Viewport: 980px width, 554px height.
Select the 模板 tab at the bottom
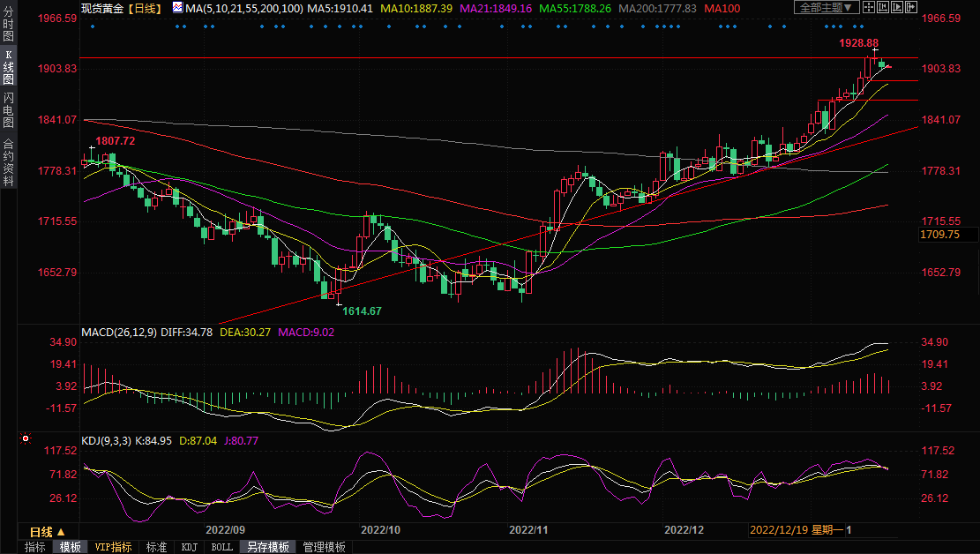coord(71,547)
